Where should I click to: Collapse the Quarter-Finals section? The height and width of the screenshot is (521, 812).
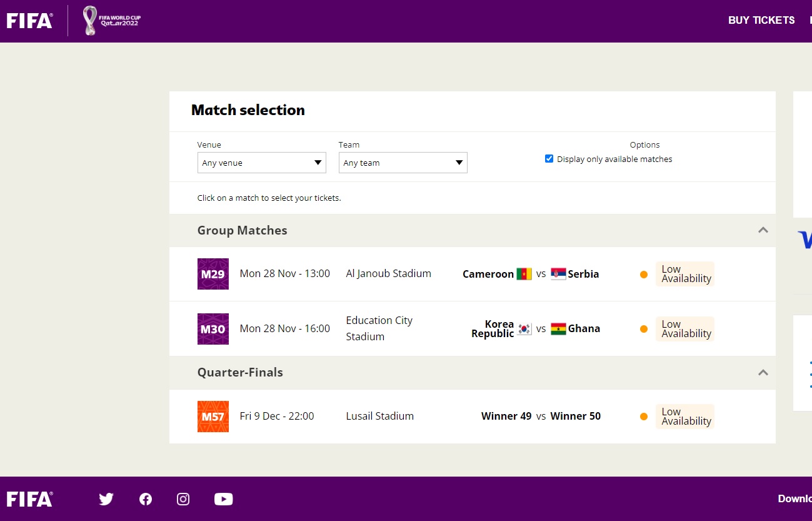coord(763,372)
